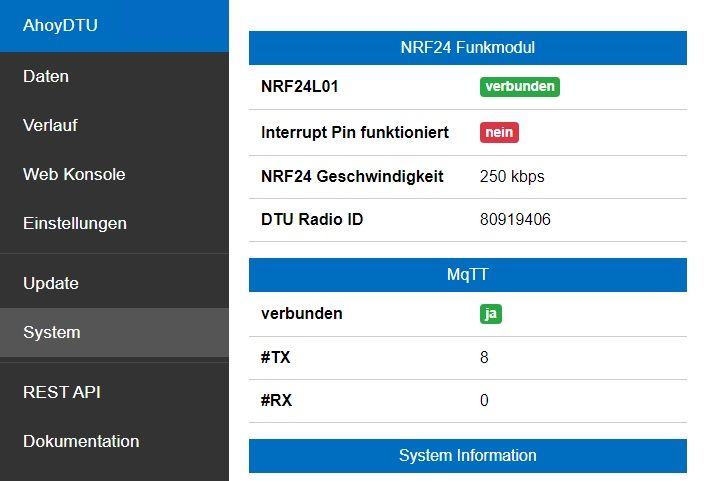This screenshot has height=481, width=723.
Task: Click the green 'verbunden' status badge
Action: [x=520, y=87]
